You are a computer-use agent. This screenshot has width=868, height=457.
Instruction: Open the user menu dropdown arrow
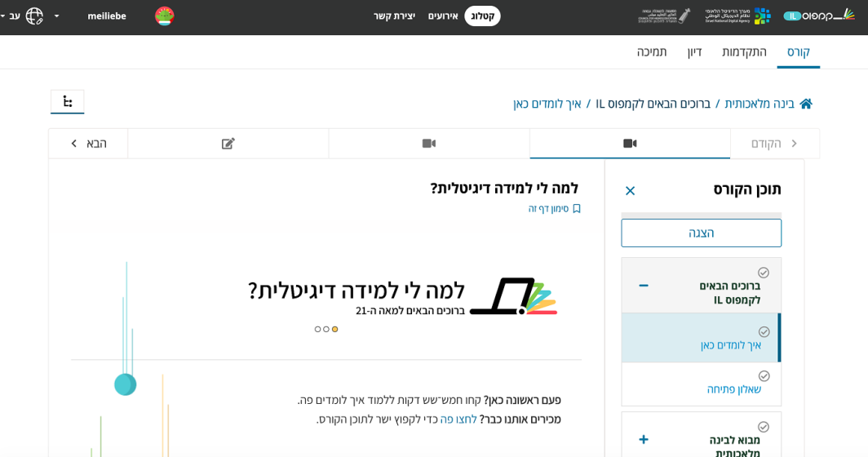click(x=56, y=16)
